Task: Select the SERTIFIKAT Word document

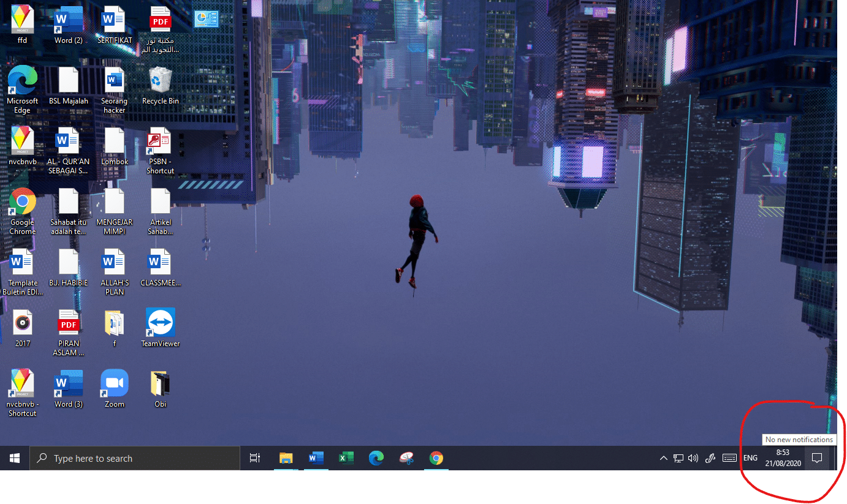Action: 114,24
